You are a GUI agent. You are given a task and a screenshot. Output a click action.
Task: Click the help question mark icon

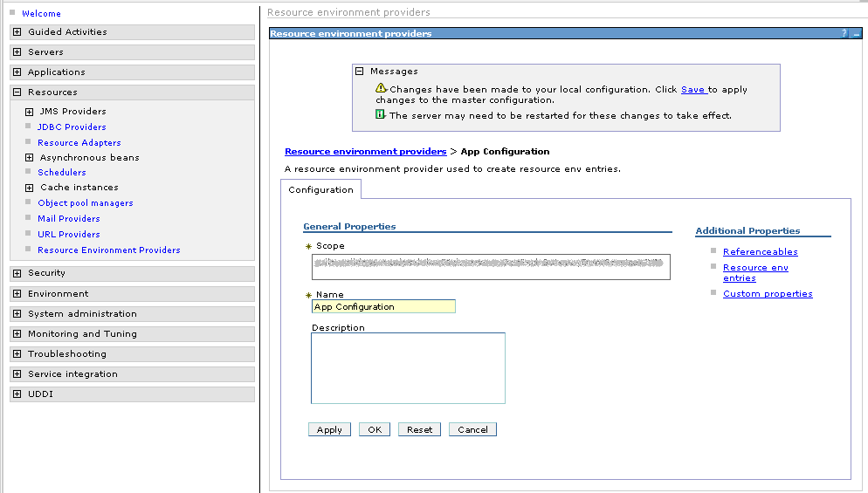coord(844,33)
